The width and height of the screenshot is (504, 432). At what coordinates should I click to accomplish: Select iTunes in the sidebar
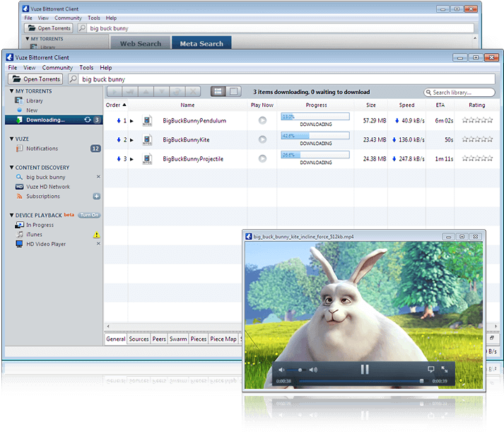pyautogui.click(x=34, y=235)
